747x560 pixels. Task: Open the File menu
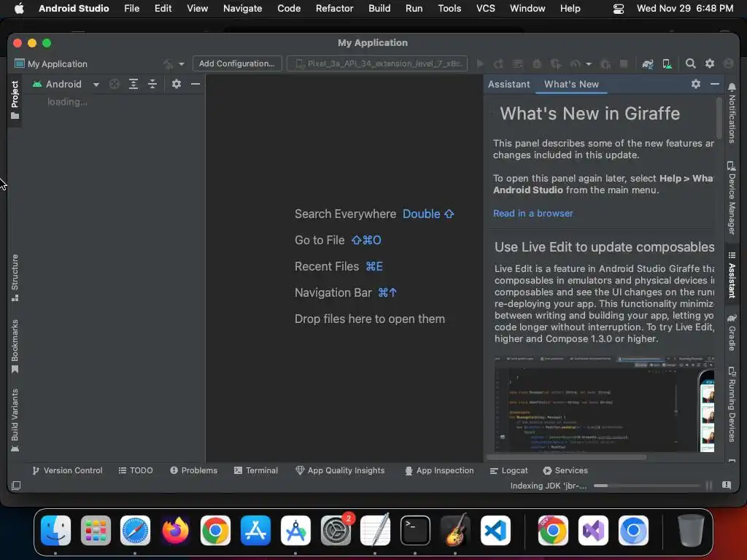(131, 9)
